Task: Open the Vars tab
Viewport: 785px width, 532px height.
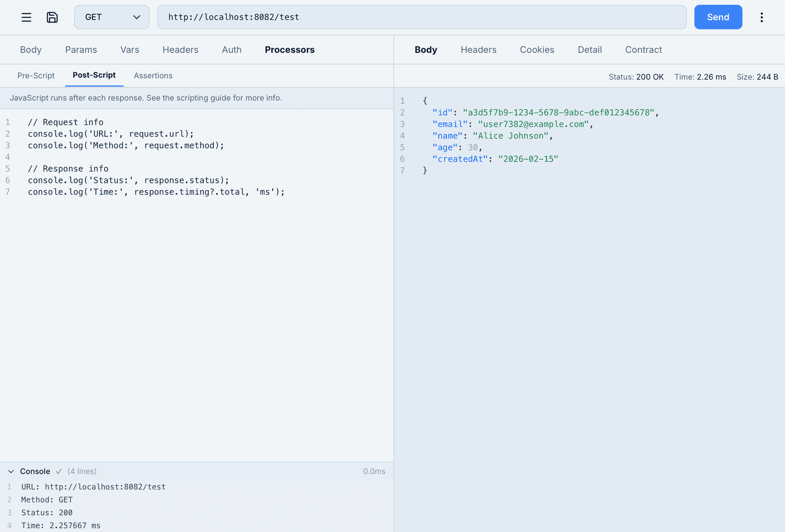Action: (x=130, y=50)
